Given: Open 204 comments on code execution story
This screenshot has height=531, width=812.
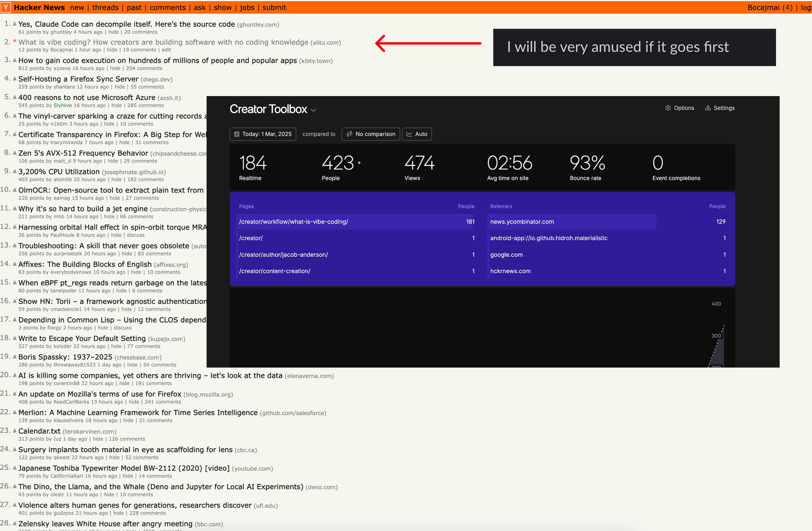Looking at the screenshot, I should [x=144, y=68].
